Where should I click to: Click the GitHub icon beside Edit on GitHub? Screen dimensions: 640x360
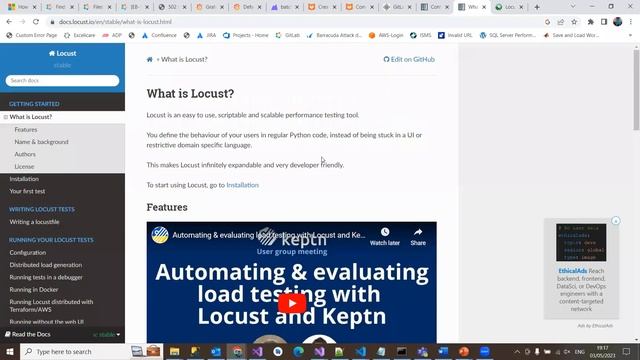(386, 60)
